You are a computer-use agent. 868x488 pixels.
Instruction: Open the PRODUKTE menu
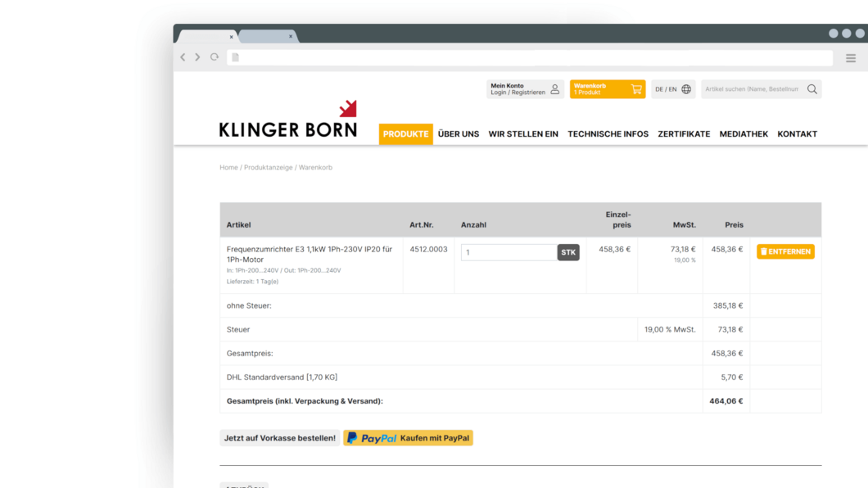click(405, 134)
